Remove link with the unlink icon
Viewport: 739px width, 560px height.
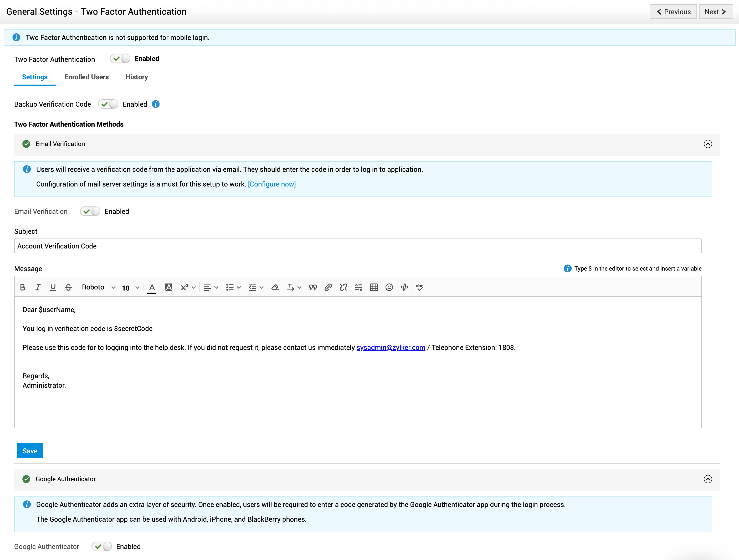click(343, 287)
